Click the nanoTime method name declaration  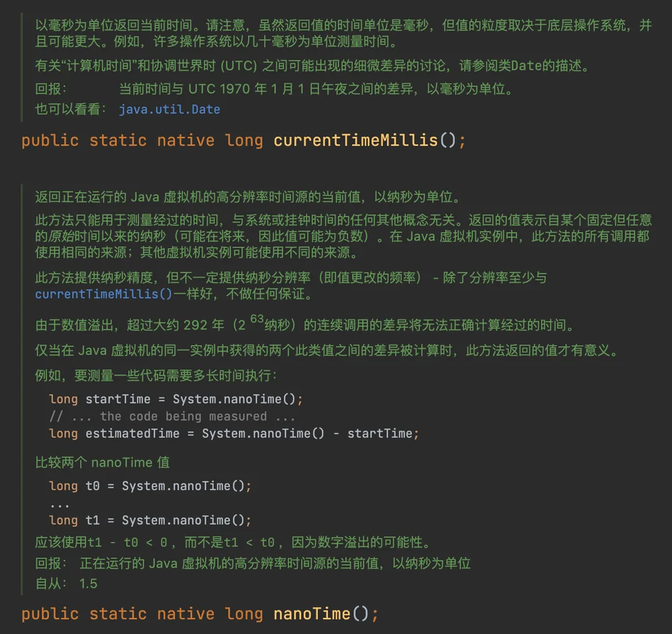[x=312, y=614]
